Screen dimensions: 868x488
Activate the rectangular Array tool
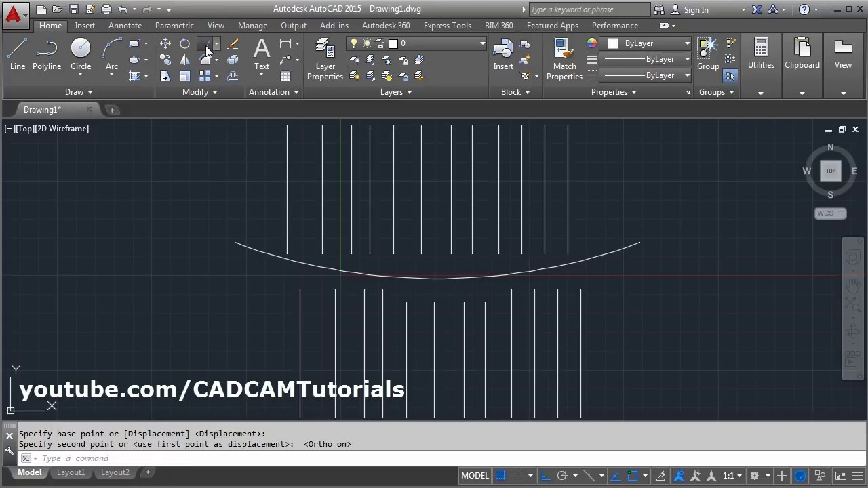[x=205, y=77]
